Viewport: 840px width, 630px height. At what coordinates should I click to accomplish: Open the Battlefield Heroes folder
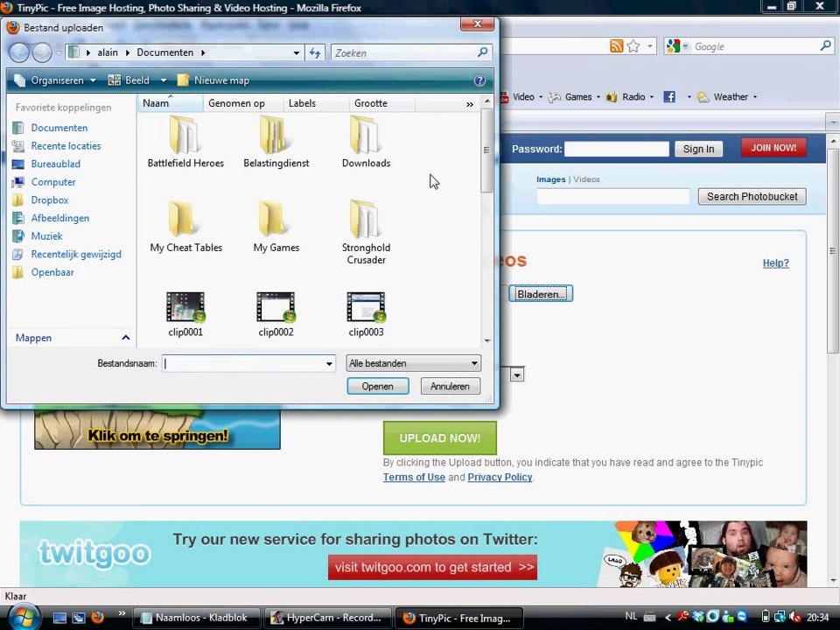[x=185, y=142]
